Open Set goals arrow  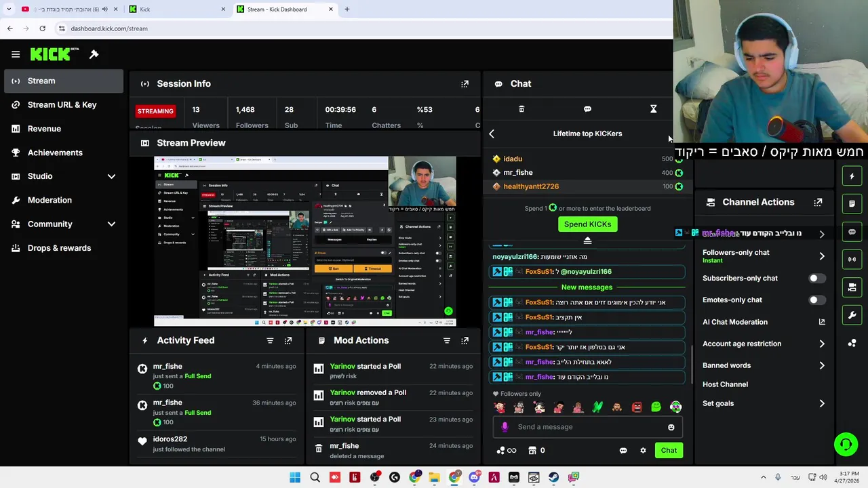(x=821, y=403)
